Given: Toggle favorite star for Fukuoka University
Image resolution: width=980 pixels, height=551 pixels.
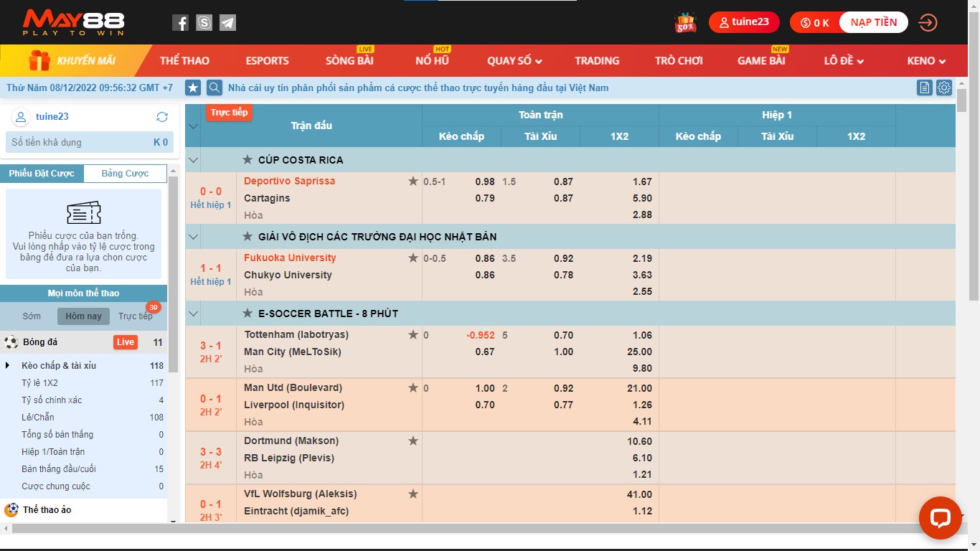Looking at the screenshot, I should [413, 258].
